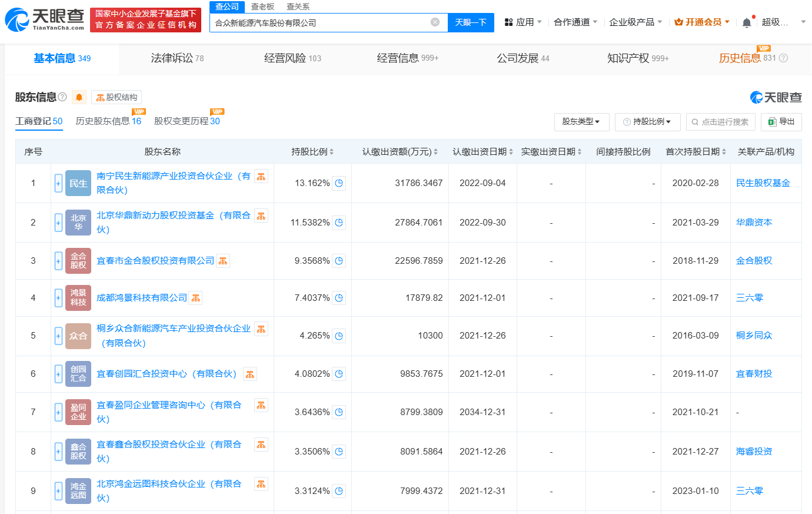Expand row 2 北京华鼎 with plus toggle
The height and width of the screenshot is (514, 812).
click(x=58, y=223)
